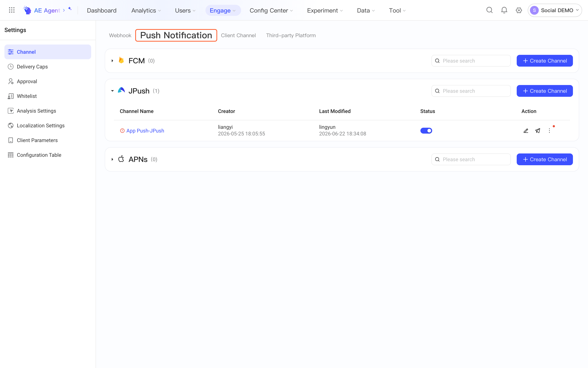The height and width of the screenshot is (368, 588).
Task: Click Create Channel in APNs section
Action: (x=544, y=159)
